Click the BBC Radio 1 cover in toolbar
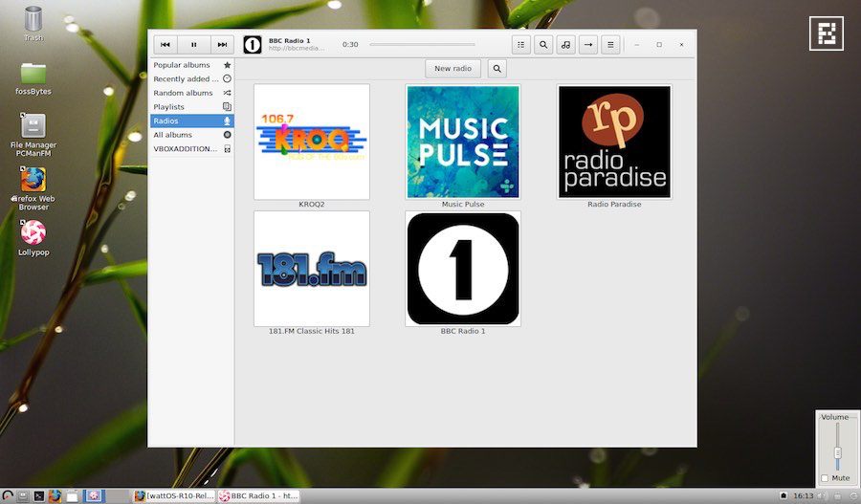861x504 pixels. (x=253, y=44)
